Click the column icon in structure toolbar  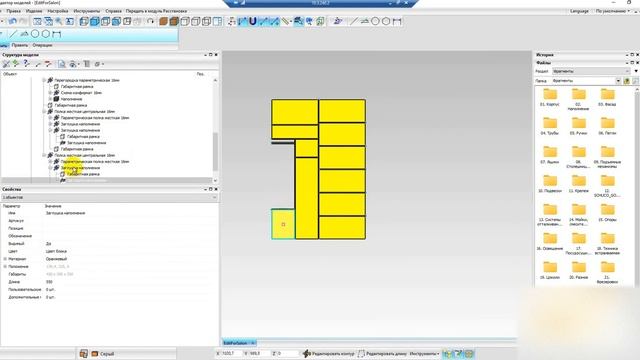coord(87,64)
